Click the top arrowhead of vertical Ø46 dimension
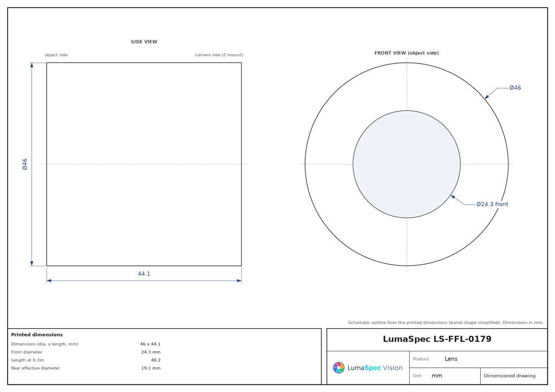This screenshot has width=555, height=392. pyautogui.click(x=32, y=65)
